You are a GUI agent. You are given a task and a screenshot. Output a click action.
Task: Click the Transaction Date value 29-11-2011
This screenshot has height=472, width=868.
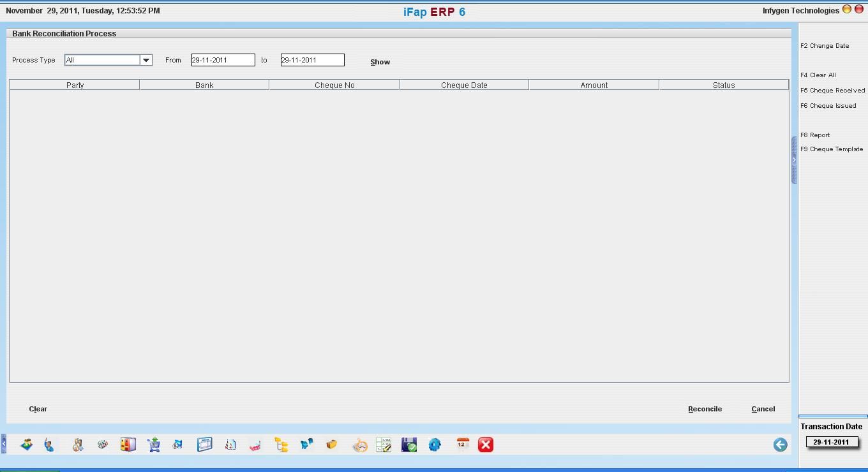pyautogui.click(x=831, y=442)
